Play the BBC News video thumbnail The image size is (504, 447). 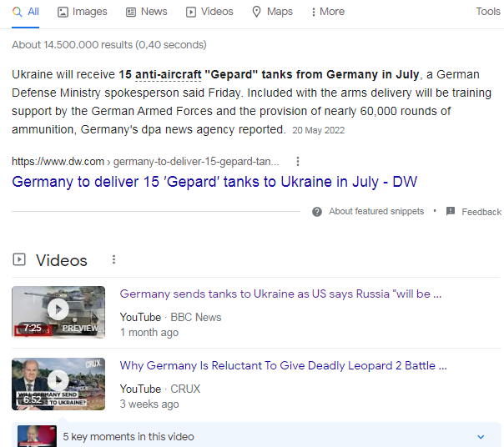pos(58,312)
